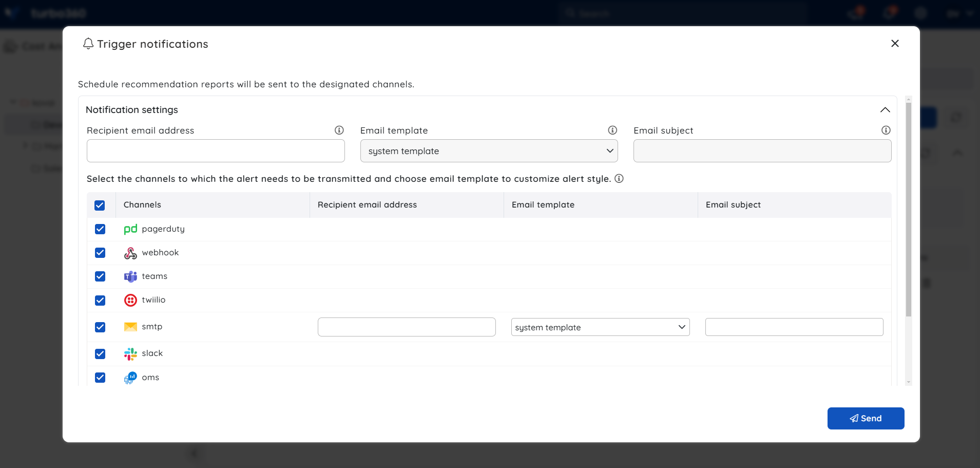
Task: Focus the top Recipient email address field
Action: [x=216, y=151]
